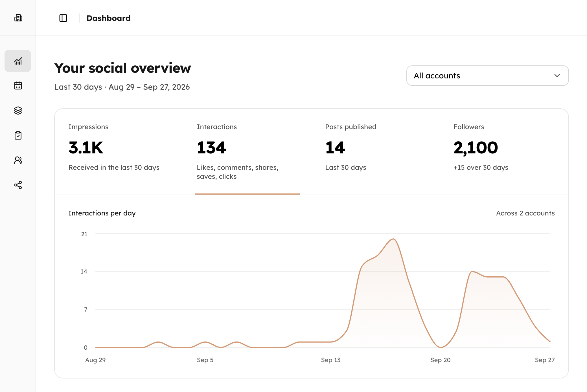Click the Sep 13 axis label
Viewport: 587px width, 392px height.
[x=330, y=360]
